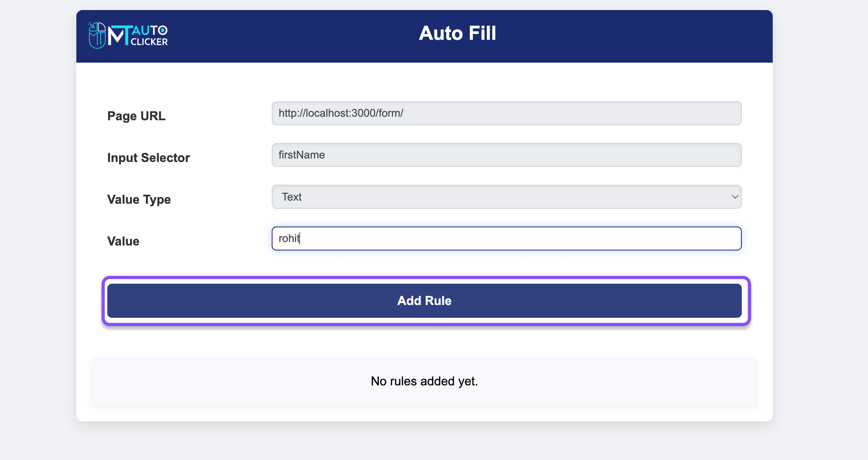Image resolution: width=868 pixels, height=460 pixels.
Task: Click the mouse graphic in the logo
Action: [x=97, y=35]
